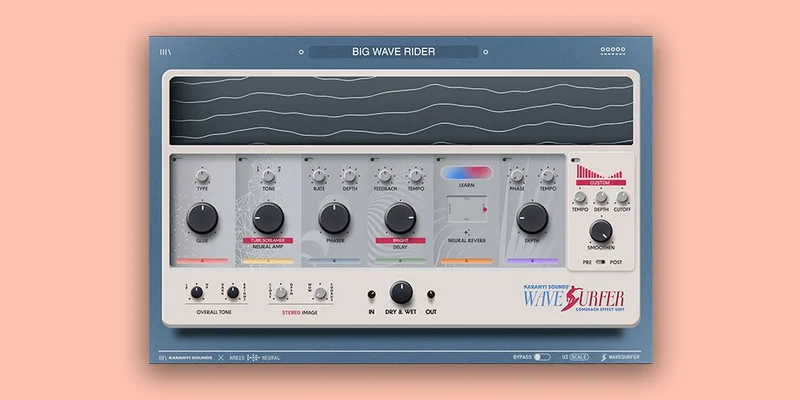
Task: Toggle the Delay module power LED
Action: (373, 159)
